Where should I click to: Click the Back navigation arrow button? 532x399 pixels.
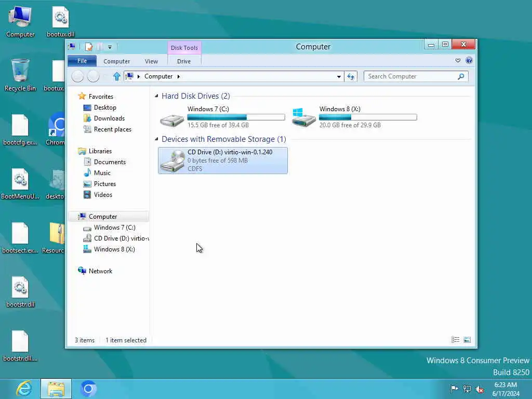point(78,76)
